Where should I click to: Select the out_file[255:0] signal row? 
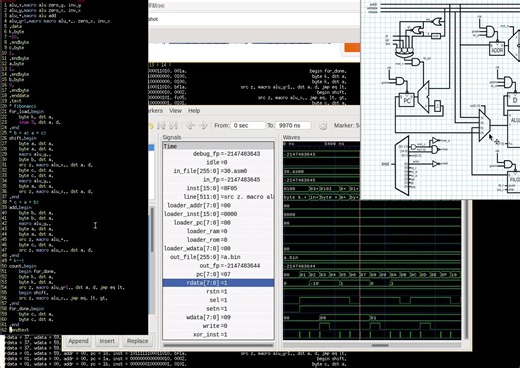[218, 257]
